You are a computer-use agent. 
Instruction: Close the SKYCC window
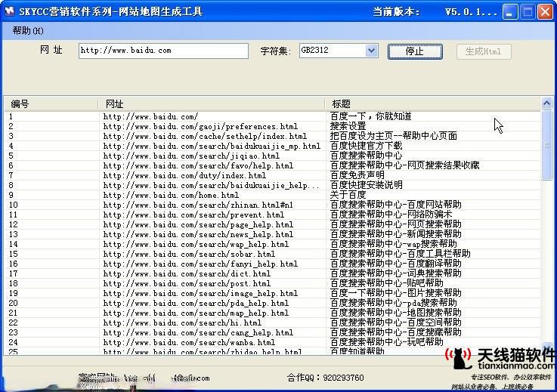coord(545,12)
